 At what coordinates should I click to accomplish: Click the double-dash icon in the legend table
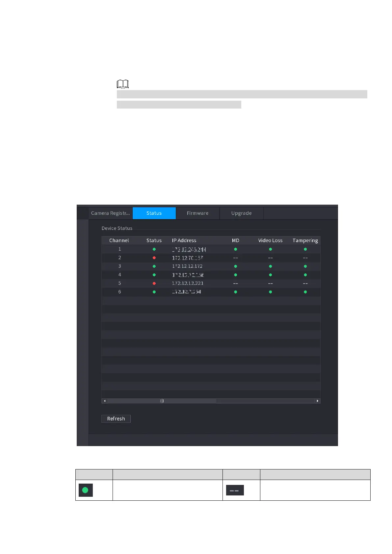pyautogui.click(x=235, y=490)
